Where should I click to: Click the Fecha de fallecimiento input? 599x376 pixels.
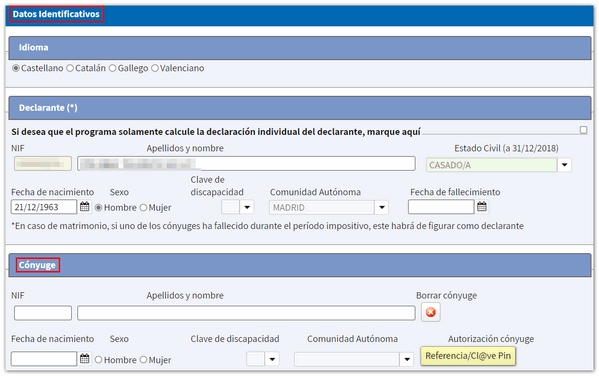point(441,207)
